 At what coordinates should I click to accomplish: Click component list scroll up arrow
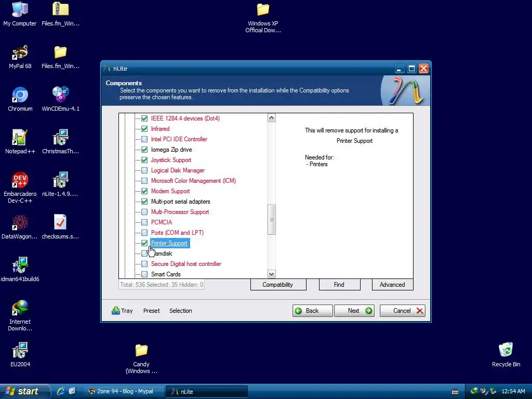[x=271, y=118]
